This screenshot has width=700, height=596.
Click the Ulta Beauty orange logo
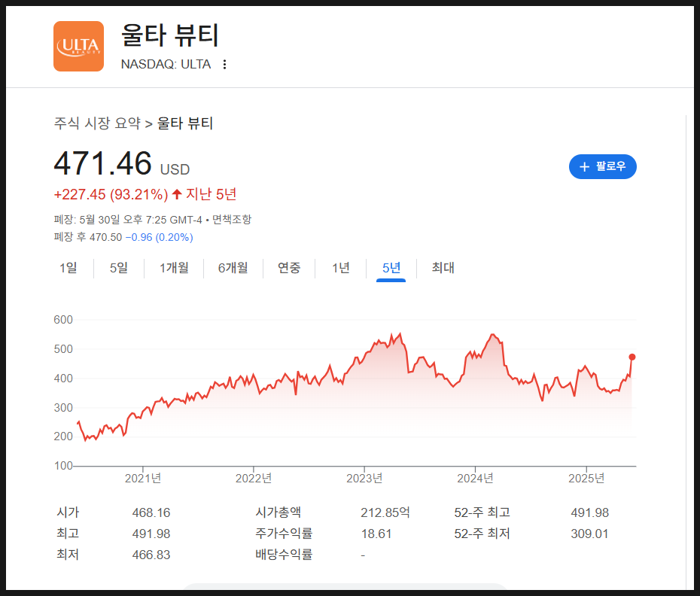tap(78, 47)
